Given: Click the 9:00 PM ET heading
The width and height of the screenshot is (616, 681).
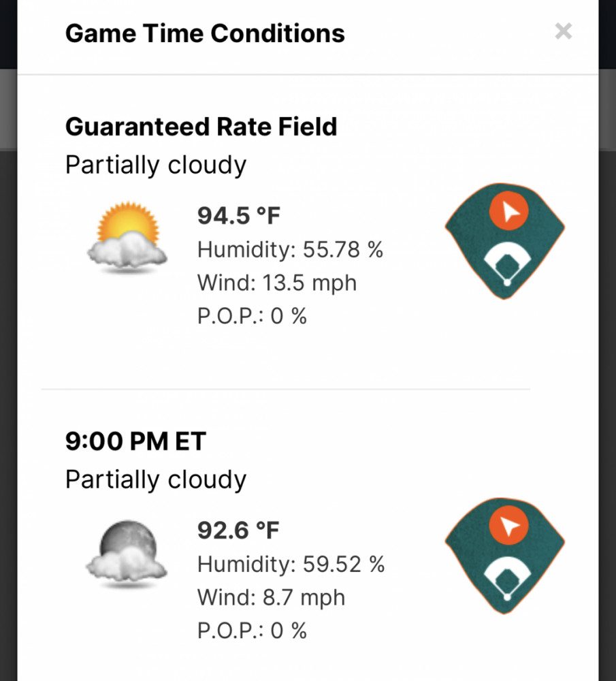Looking at the screenshot, I should 135,441.
